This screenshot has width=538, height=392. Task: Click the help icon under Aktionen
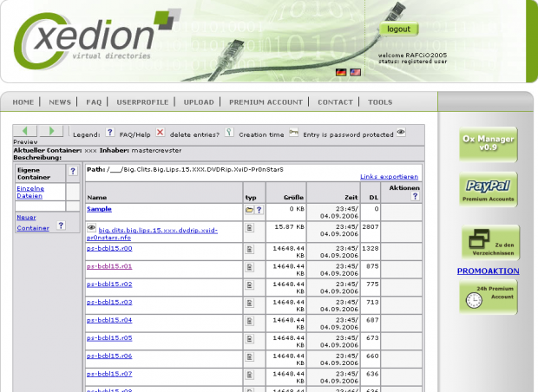point(415,197)
